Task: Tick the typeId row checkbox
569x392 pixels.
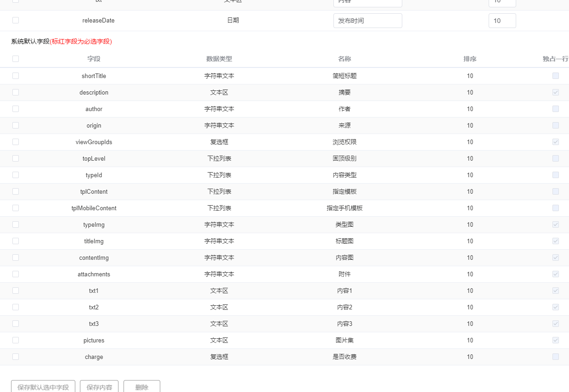Action: (x=16, y=175)
